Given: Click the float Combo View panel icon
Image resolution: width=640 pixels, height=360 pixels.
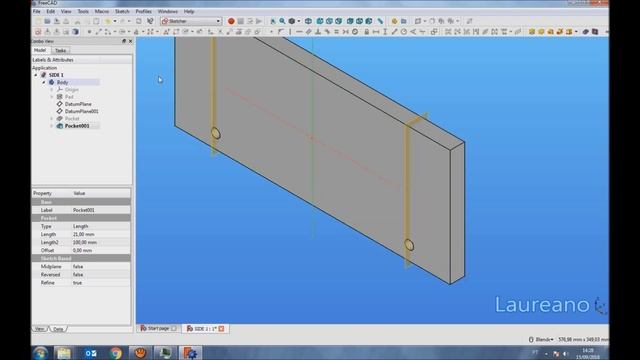Looking at the screenshot, I should 124,41.
